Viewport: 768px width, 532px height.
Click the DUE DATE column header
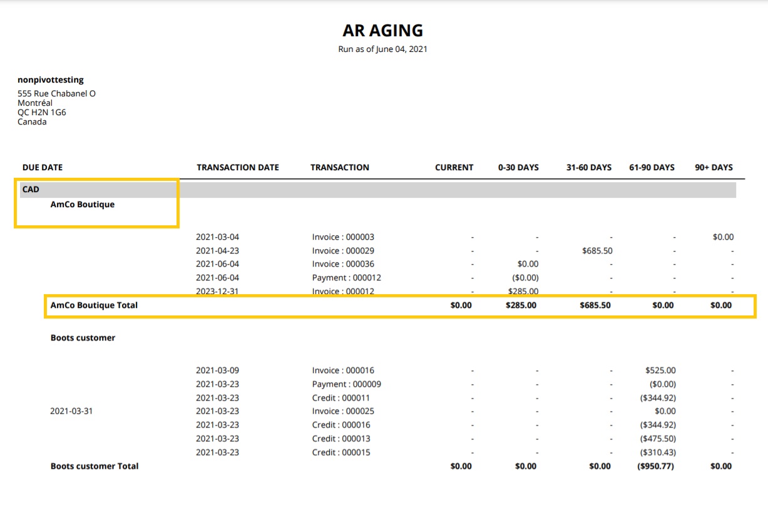click(43, 167)
